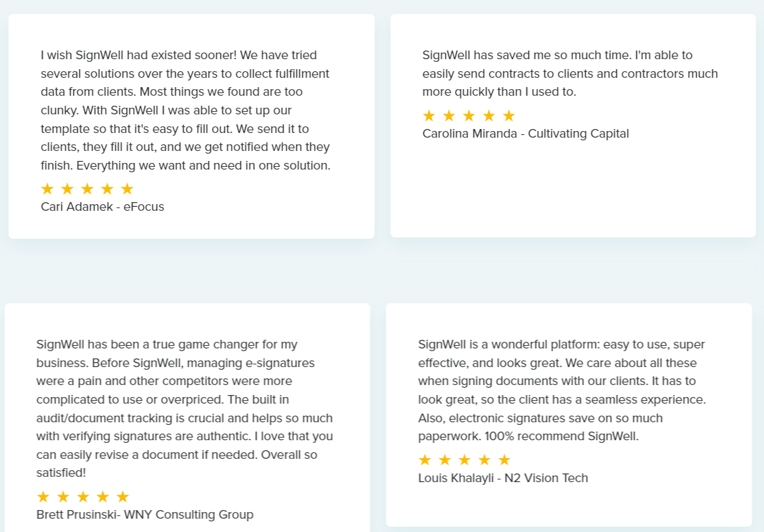Click Carolina Miranda - Cultivating Capital attribution
Screen dimensions: 764x532
point(526,134)
